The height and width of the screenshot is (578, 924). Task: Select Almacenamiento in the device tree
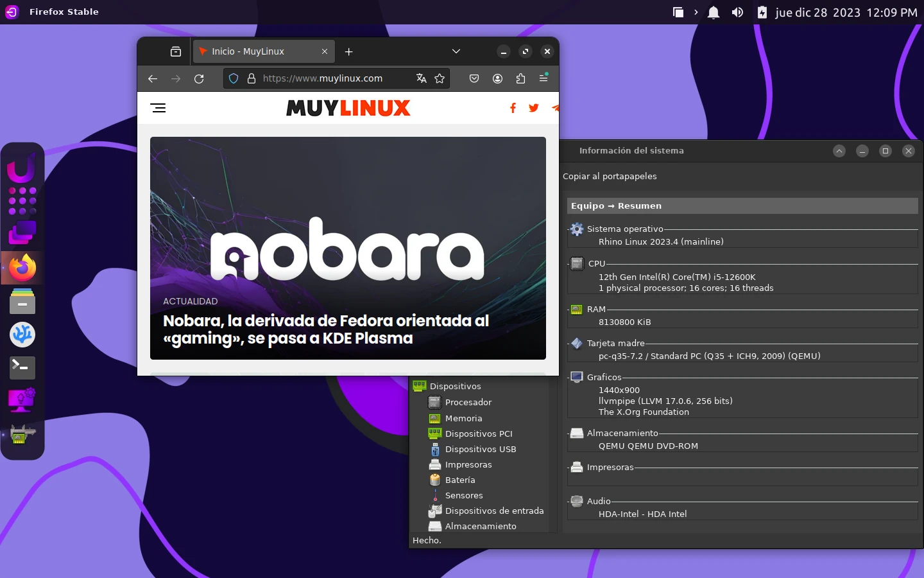point(481,526)
